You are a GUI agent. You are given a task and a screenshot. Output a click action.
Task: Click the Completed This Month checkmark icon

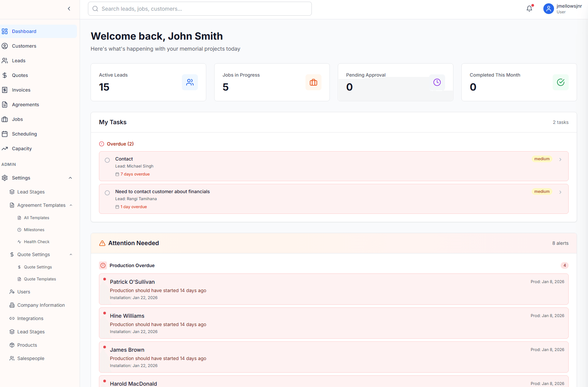pos(561,82)
